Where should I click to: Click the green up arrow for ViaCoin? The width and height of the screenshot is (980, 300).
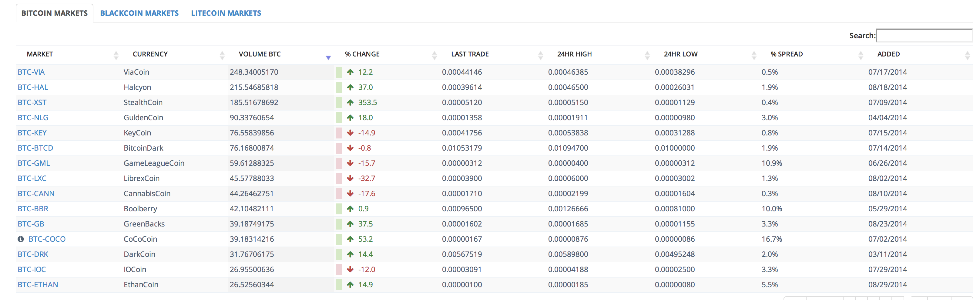click(351, 72)
